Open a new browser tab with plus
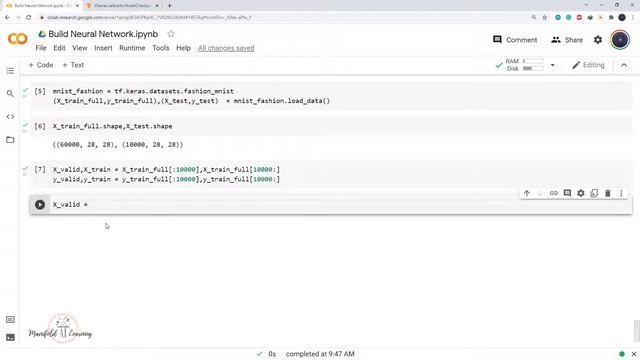Screen dimensions: 640x360 point(169,6)
